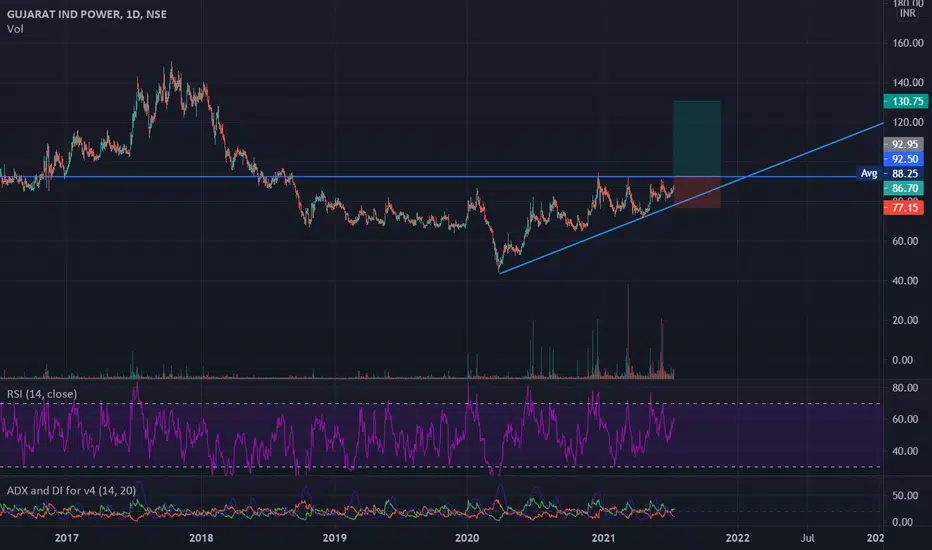Click the 2020 label on time axis
Viewport: 932px width, 550px height.
click(x=467, y=538)
